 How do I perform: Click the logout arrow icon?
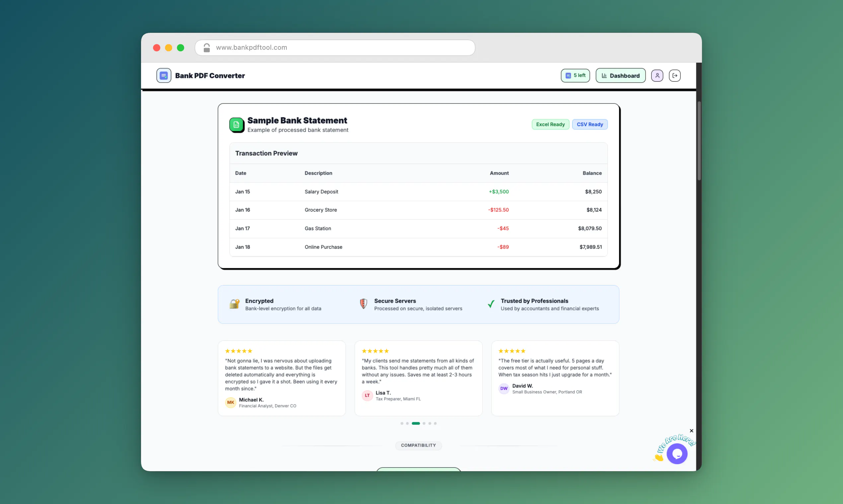click(x=674, y=75)
